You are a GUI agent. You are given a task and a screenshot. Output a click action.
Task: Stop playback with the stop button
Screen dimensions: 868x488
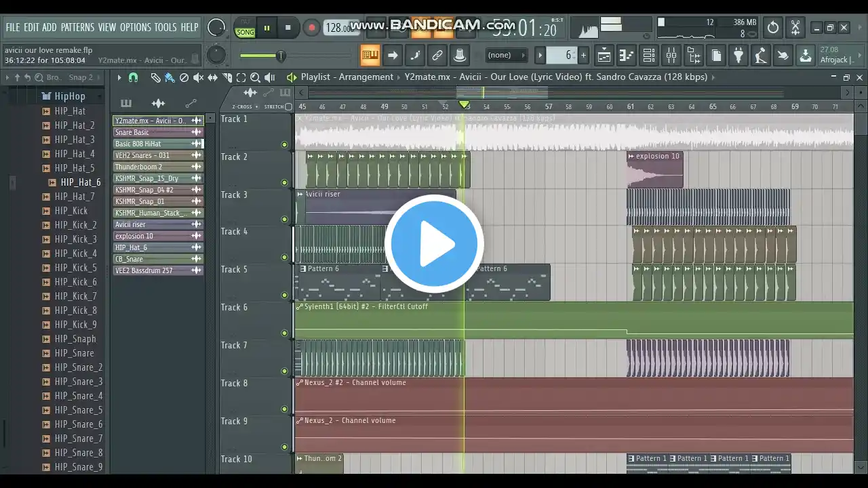pyautogui.click(x=288, y=28)
